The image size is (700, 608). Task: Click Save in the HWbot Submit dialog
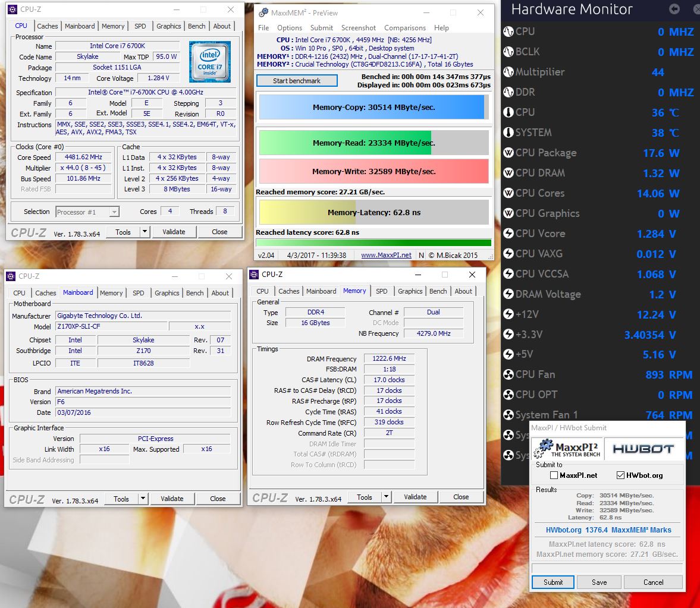[599, 582]
